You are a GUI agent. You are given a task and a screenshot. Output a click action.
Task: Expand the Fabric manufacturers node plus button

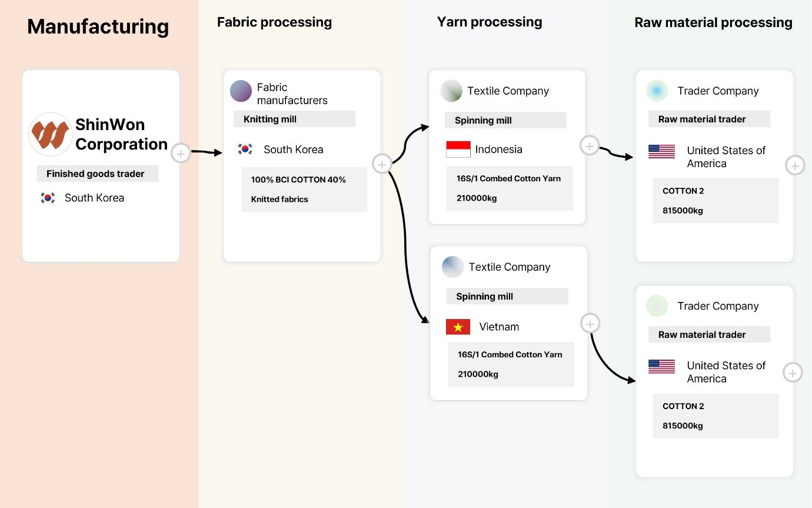(x=382, y=164)
